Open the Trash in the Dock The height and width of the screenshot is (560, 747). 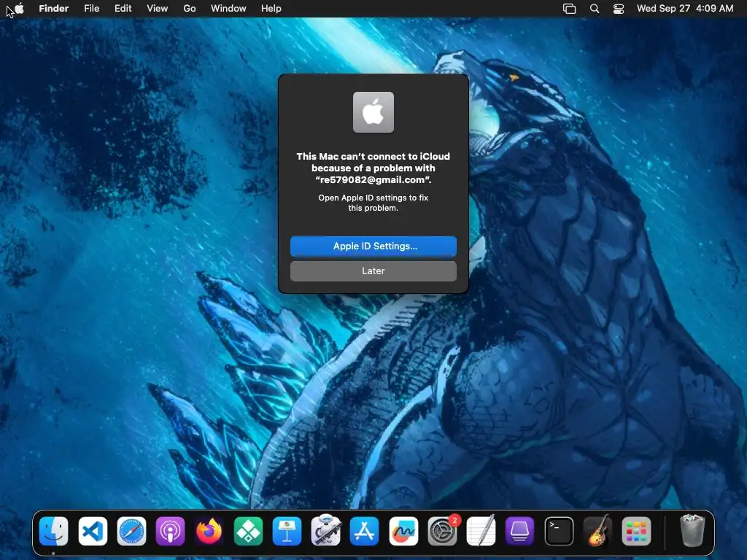[x=692, y=530]
